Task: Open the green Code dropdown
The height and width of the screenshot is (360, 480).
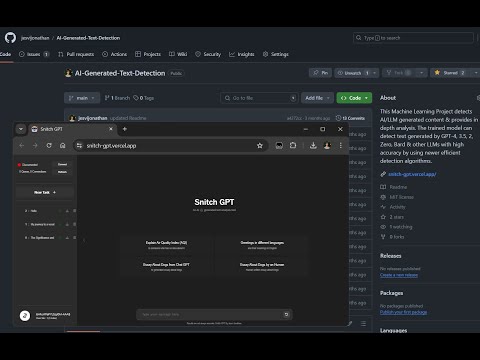Action: point(354,98)
